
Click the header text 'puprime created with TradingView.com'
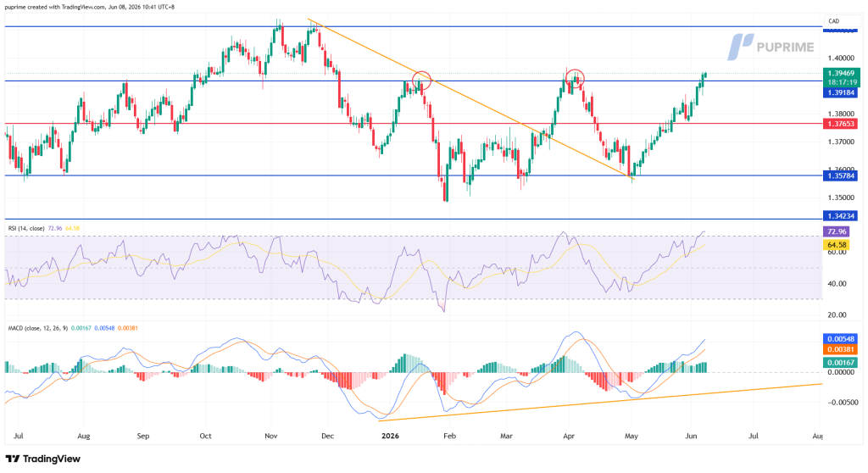55,7
